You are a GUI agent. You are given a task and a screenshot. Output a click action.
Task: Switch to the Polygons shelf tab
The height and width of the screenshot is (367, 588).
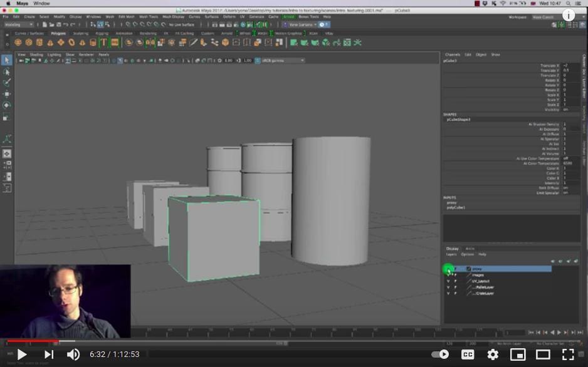pyautogui.click(x=58, y=33)
